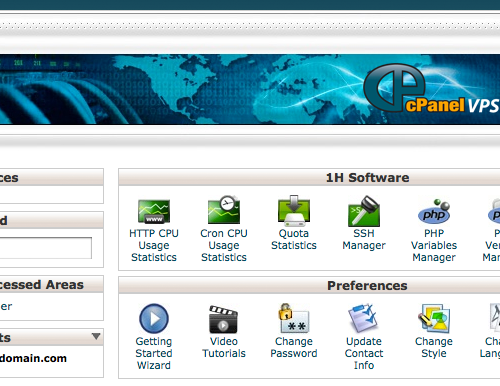Click the cPanel VPS logo banner
500x386 pixels.
tap(431, 89)
